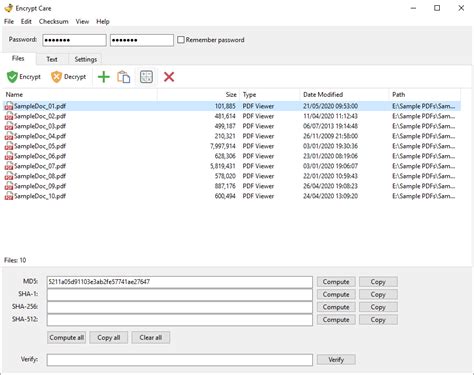Click the SHA-512 hash field

[x=180, y=320]
